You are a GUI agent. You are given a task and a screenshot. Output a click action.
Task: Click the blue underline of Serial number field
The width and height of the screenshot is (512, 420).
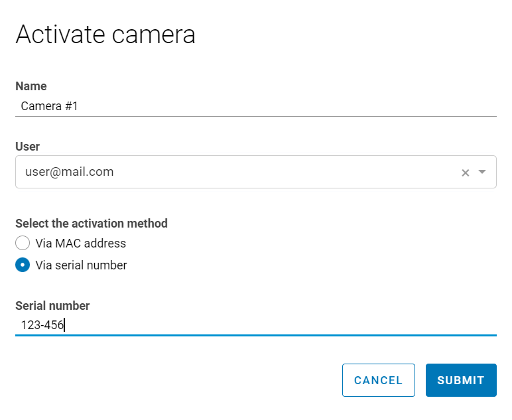(255, 335)
